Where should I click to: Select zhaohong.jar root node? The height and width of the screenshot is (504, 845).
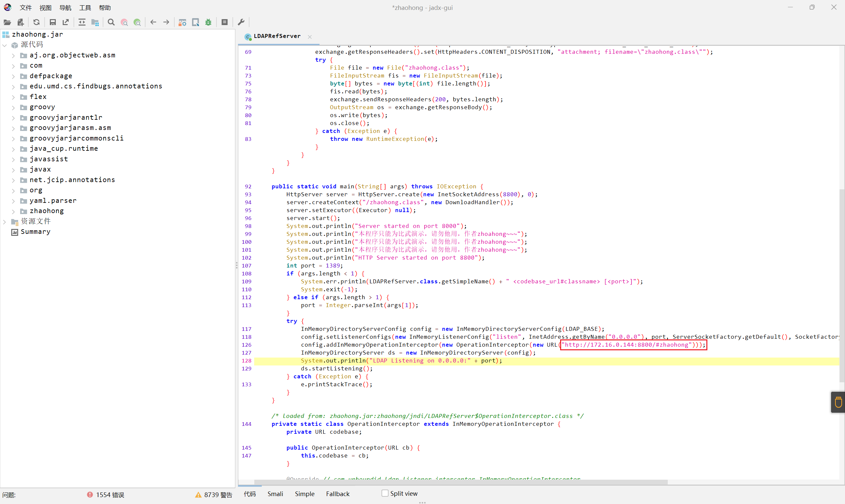tap(37, 34)
